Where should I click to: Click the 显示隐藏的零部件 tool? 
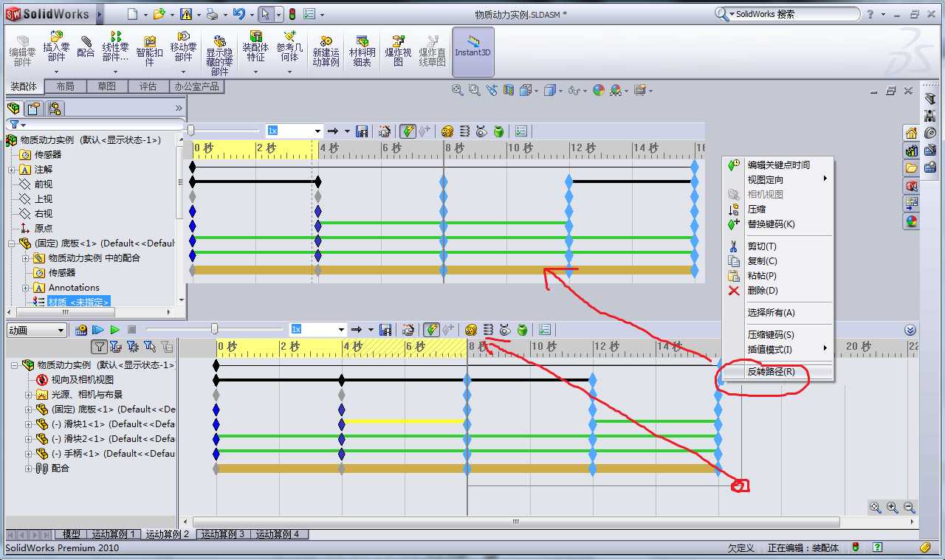pos(219,55)
